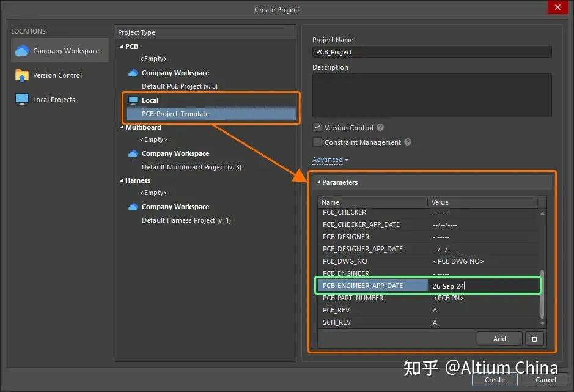The width and height of the screenshot is (574, 392).
Task: Click the help icon beside Version Control
Action: coord(380,127)
